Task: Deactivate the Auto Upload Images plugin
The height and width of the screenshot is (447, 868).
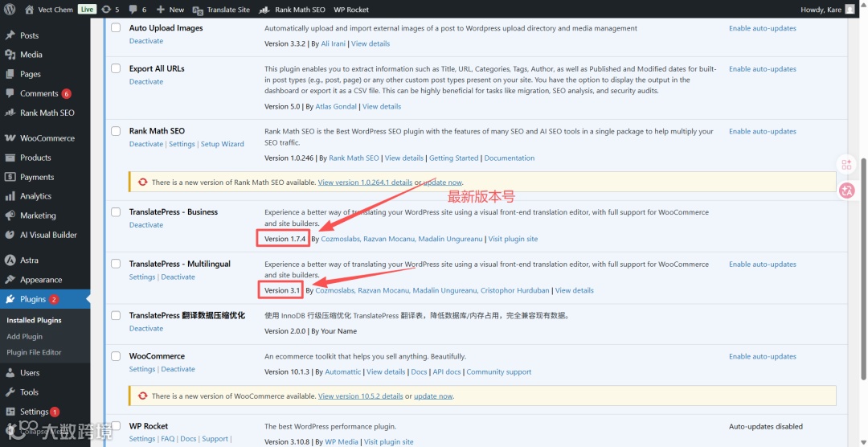Action: point(146,41)
